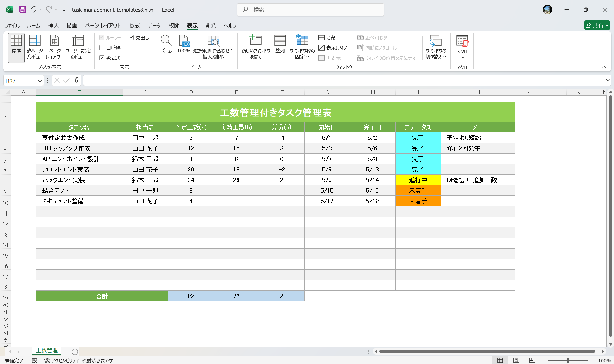Add a new sheet with plus icon
This screenshot has height=364, width=614.
(x=75, y=352)
